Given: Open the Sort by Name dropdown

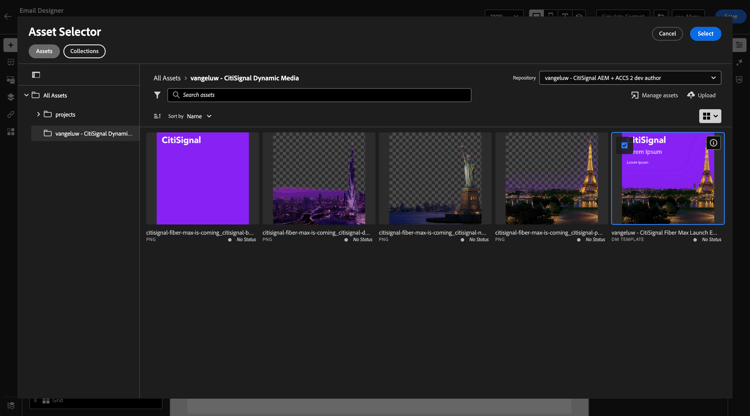Looking at the screenshot, I should 199,116.
